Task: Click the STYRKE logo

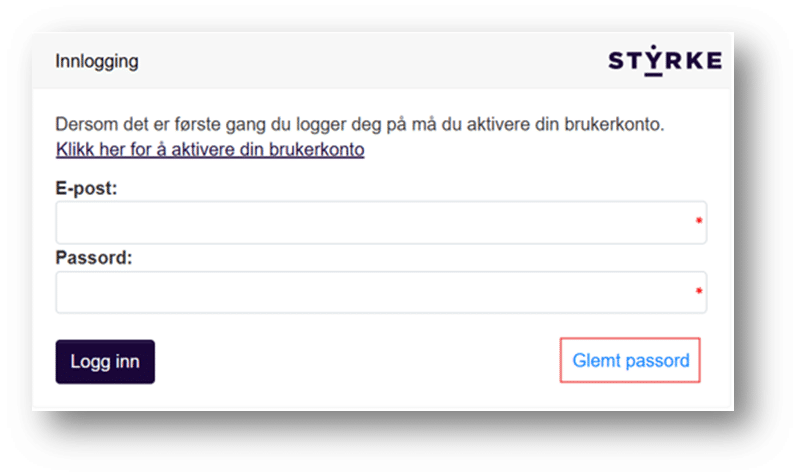Action: pos(664,61)
